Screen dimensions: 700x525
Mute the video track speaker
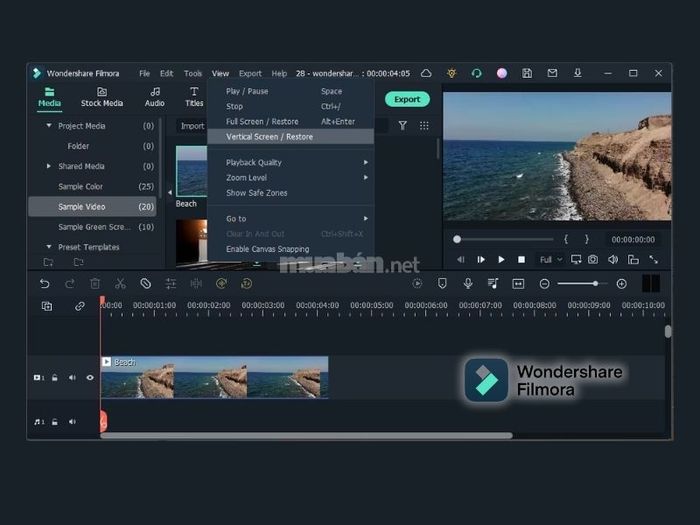(x=72, y=378)
